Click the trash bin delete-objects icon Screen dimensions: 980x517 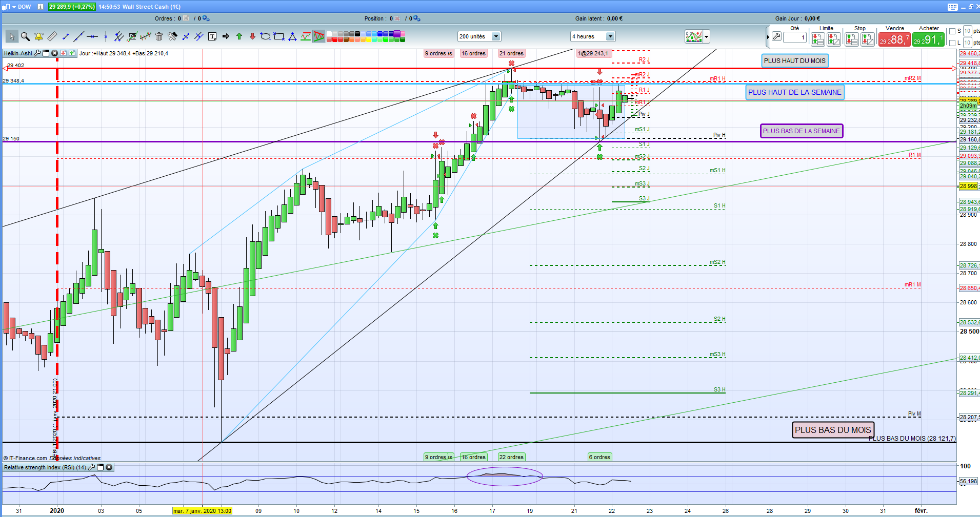point(159,36)
